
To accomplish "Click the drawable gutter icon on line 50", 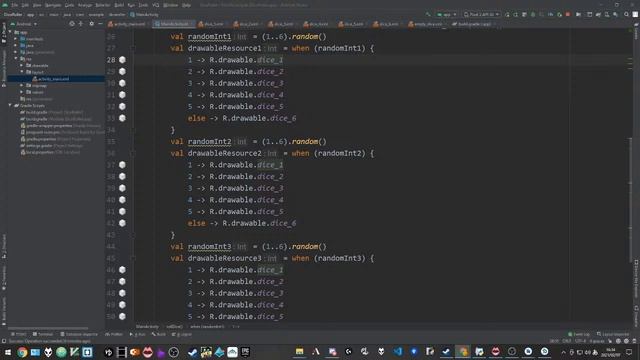I will tap(122, 316).
